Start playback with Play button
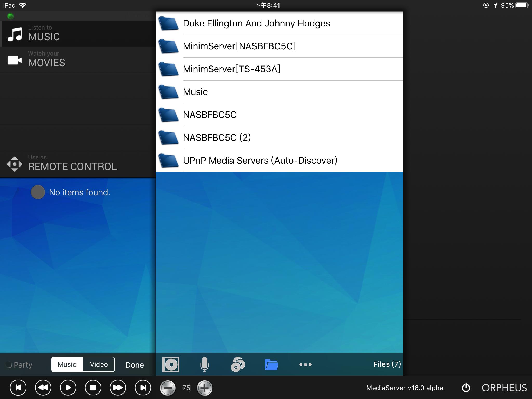532x399 pixels. (x=68, y=388)
